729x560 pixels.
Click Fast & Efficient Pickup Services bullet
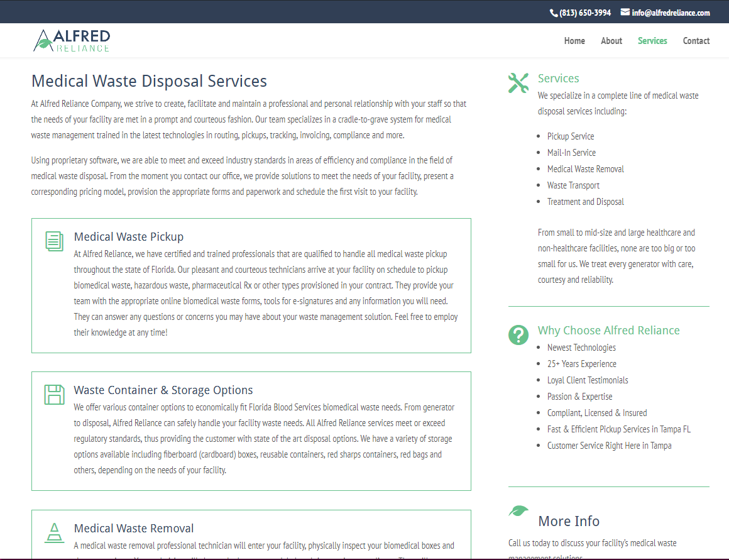[619, 429]
